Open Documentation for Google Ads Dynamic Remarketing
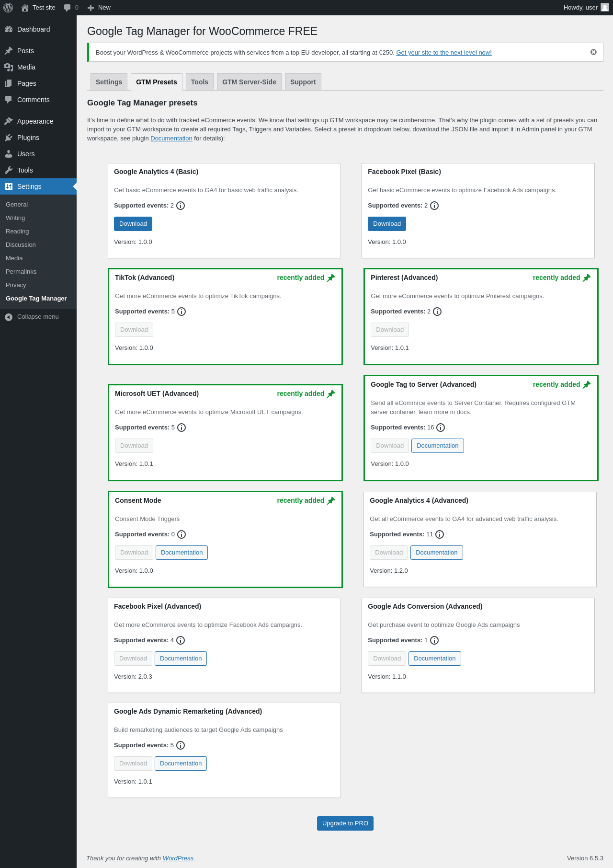This screenshot has height=868, width=613. (x=181, y=764)
